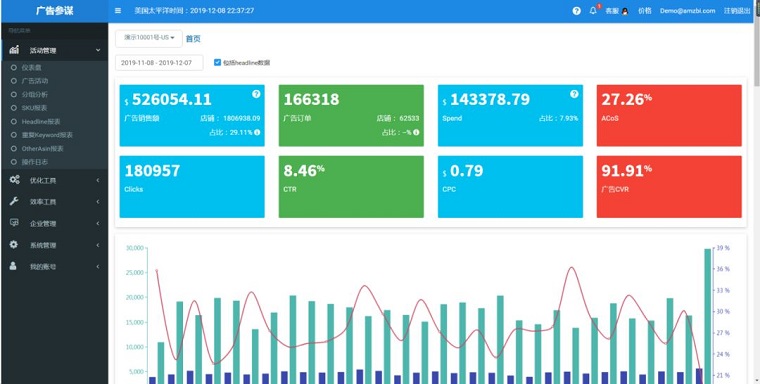Click the 客服 link in top bar

(612, 11)
